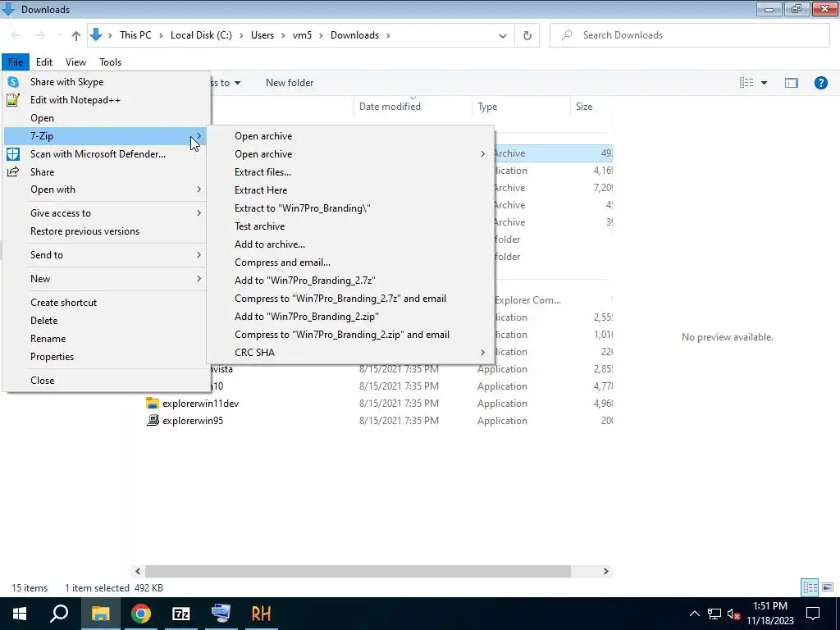Screen dimensions: 840x630
Task: Open the help question mark icon
Action: 820,83
